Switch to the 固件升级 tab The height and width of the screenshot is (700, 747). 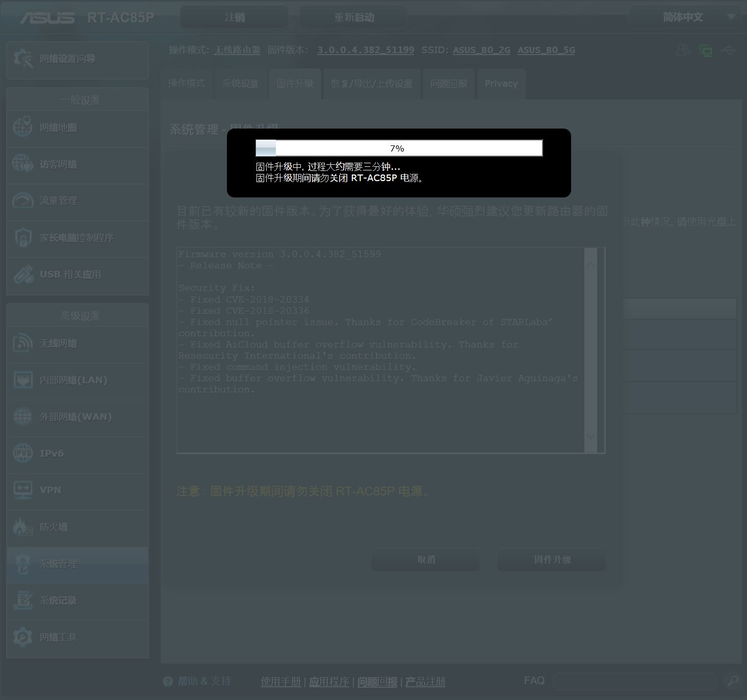pos(295,84)
